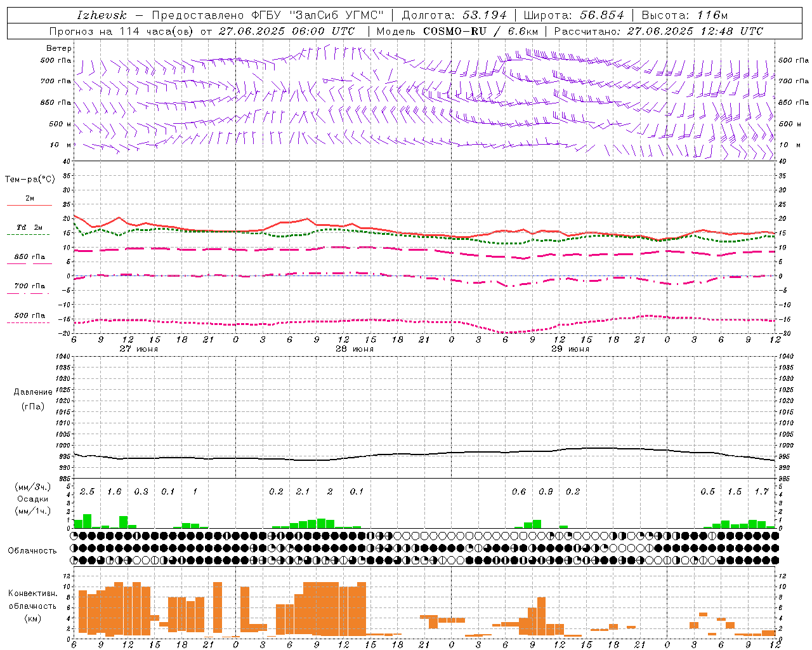The height and width of the screenshot is (650, 812).
Task: Click the precipitation value '2.1'
Action: pos(303,492)
